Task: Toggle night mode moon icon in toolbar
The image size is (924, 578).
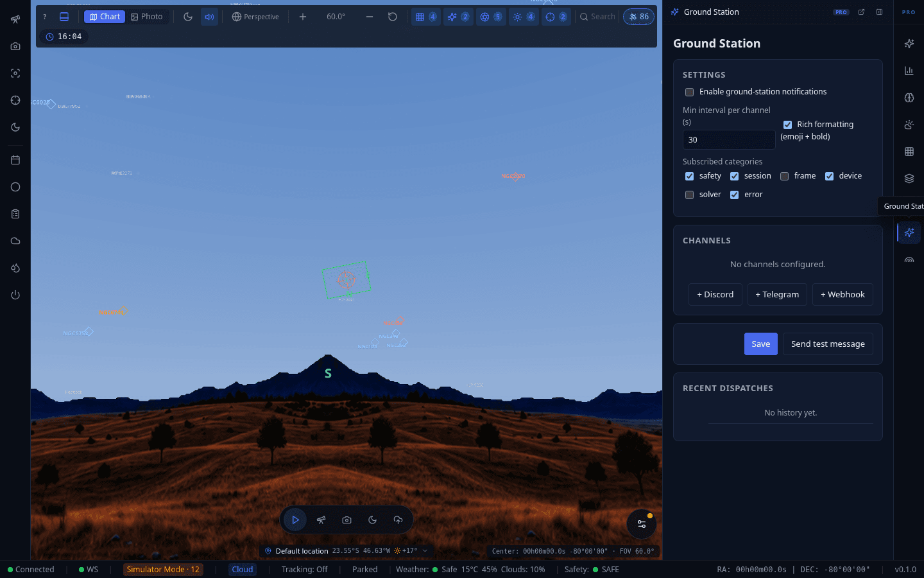Action: pos(188,17)
